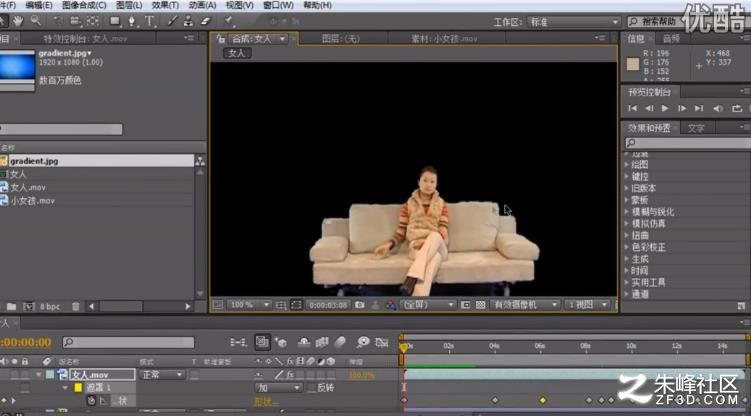This screenshot has width=751, height=416.
Task: Collapse the 遮罩 1 mask group
Action: tap(65, 388)
